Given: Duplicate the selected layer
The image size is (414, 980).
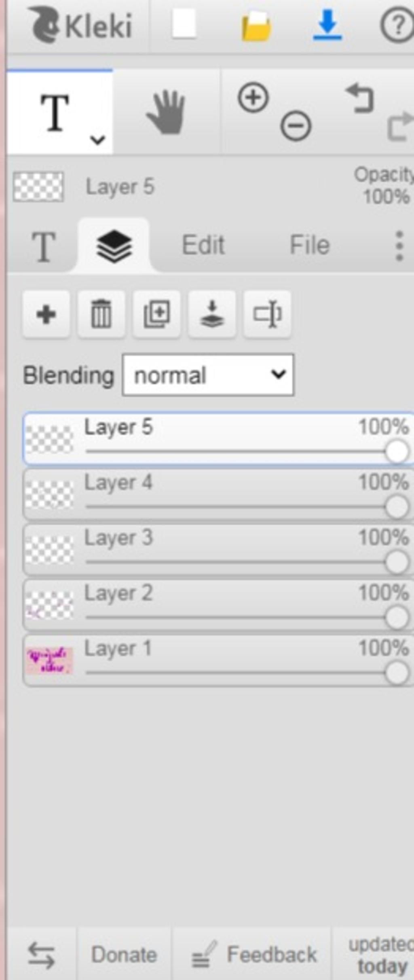Looking at the screenshot, I should tap(156, 314).
